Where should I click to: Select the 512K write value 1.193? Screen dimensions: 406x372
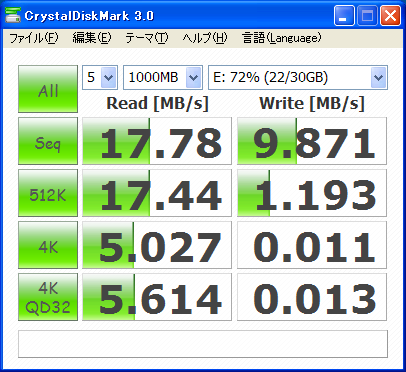pos(312,193)
